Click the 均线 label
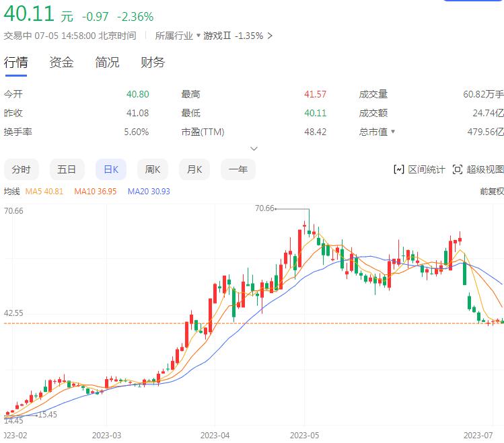The height and width of the screenshot is (443, 504). click(12, 192)
